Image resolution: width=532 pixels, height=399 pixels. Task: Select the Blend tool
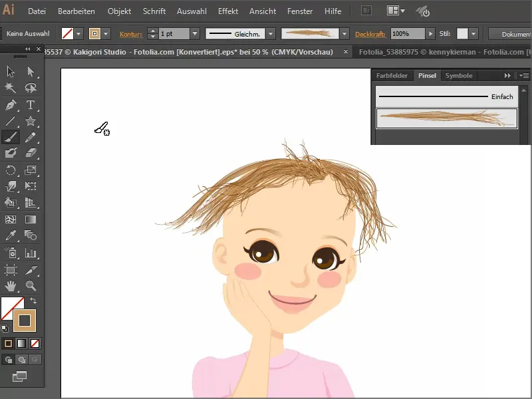tap(31, 235)
